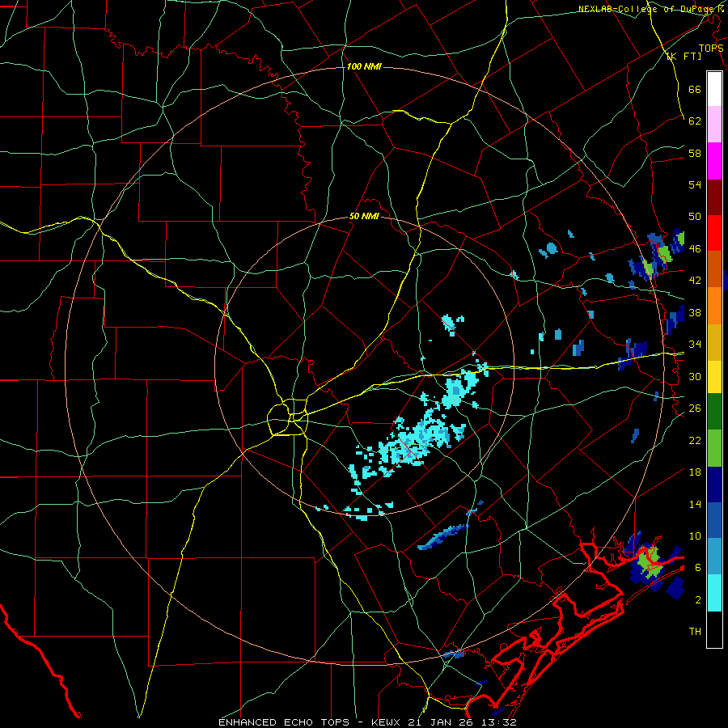Click the '30' legend value
The height and width of the screenshot is (728, 728).
695,376
